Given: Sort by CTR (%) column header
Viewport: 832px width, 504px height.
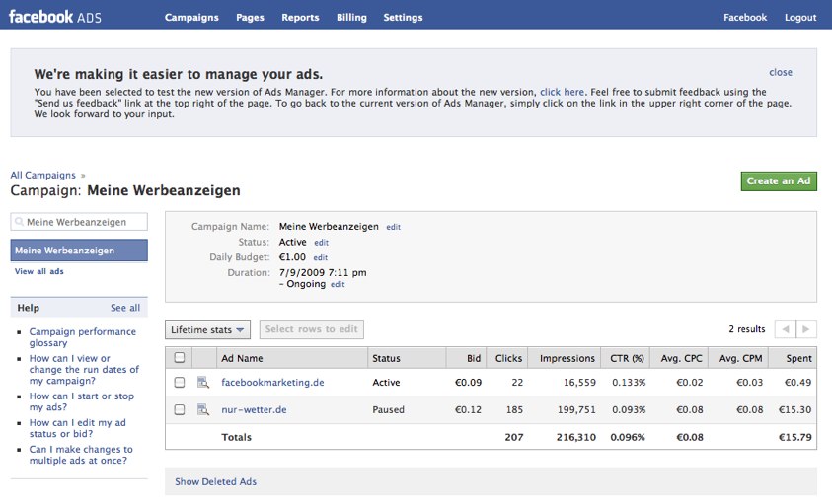Looking at the screenshot, I should (627, 358).
